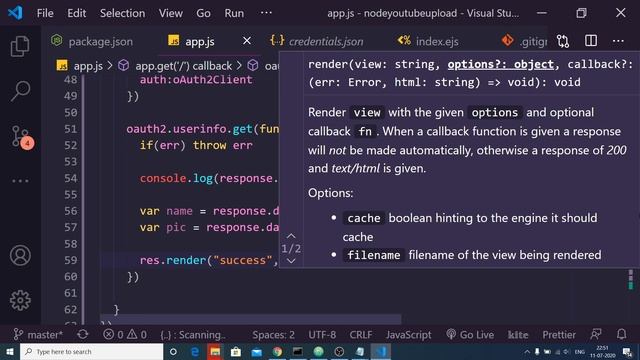Open notifications bell in status bar
640x360 pixels.
621,335
